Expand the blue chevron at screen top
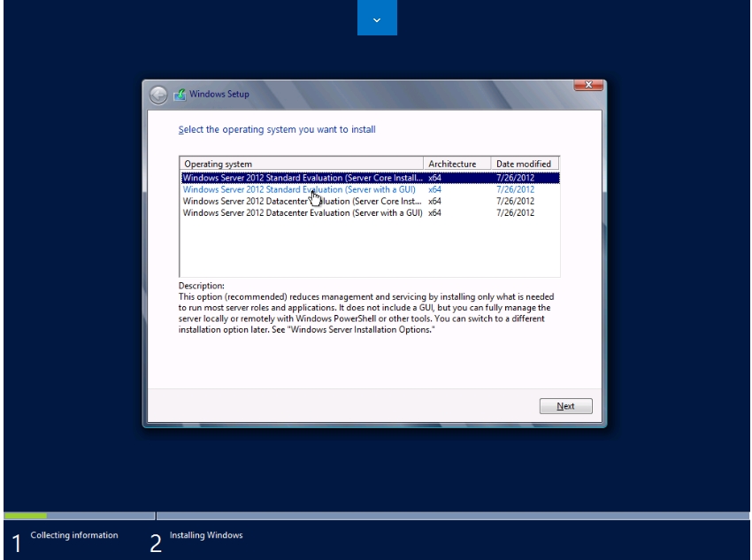 pyautogui.click(x=377, y=18)
